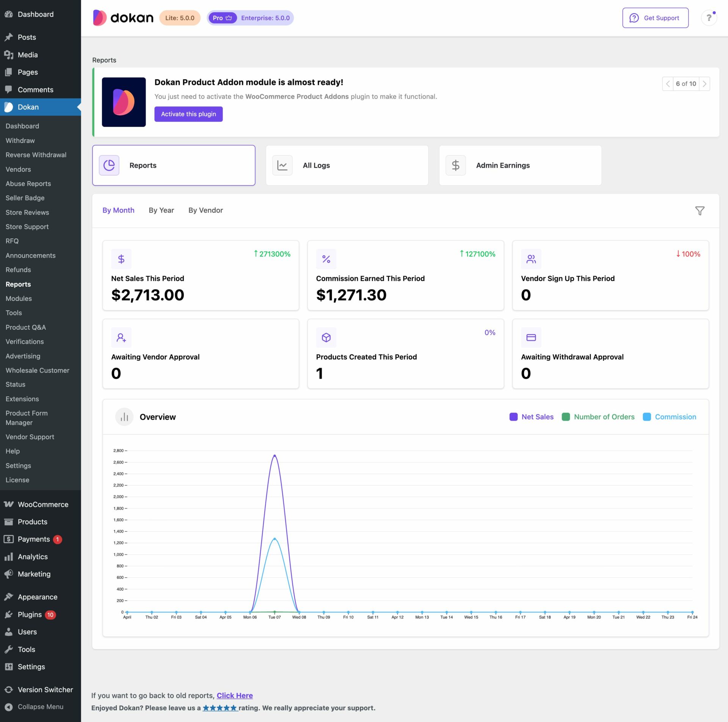Screen dimensions: 728x722
Task: Open Modules in Dokan submenu
Action: 19,299
